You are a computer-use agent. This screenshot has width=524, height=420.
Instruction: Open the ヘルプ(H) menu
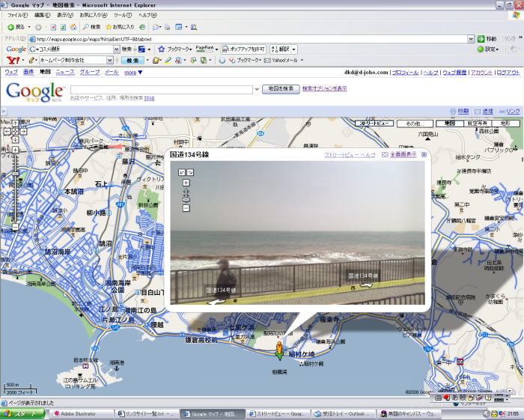(147, 15)
